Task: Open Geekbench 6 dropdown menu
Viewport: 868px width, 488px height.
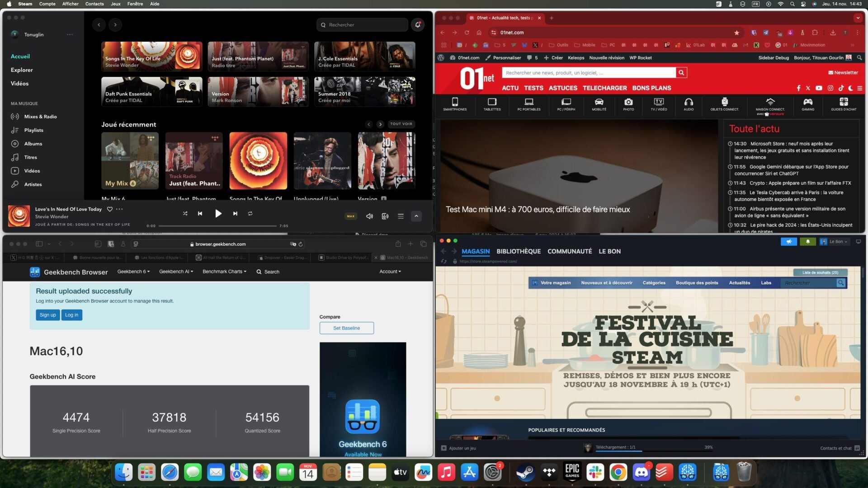Action: click(x=133, y=272)
